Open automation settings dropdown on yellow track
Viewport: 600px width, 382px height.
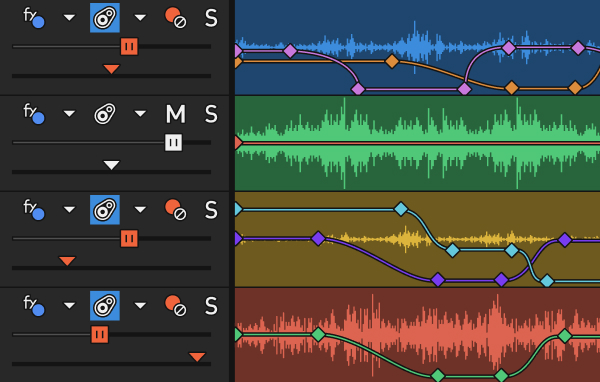coord(140,210)
